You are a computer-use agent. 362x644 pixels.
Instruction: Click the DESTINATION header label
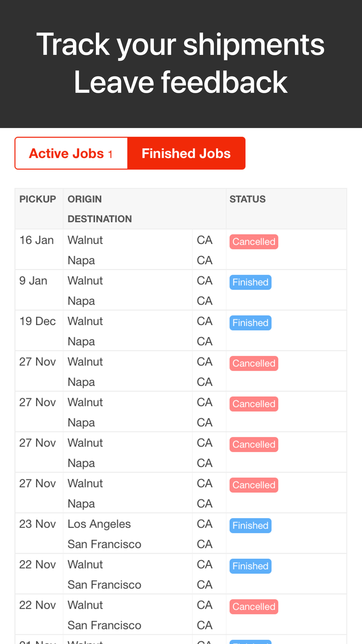pos(100,219)
